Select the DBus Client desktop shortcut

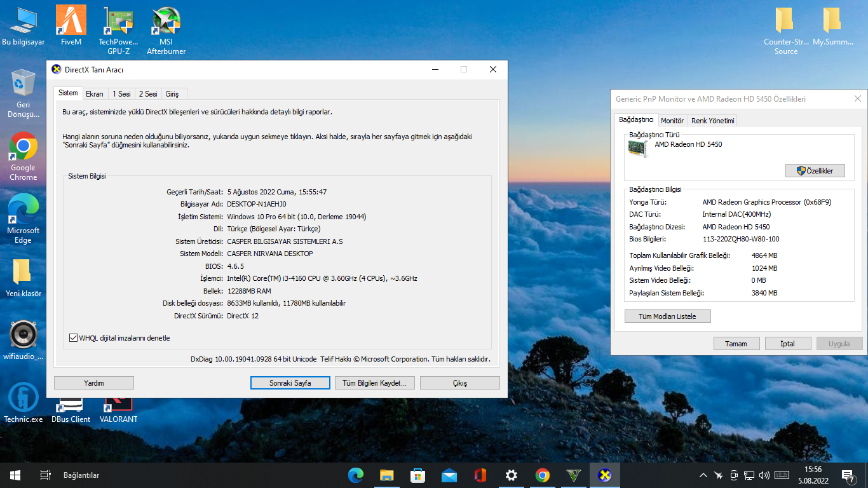coord(71,411)
